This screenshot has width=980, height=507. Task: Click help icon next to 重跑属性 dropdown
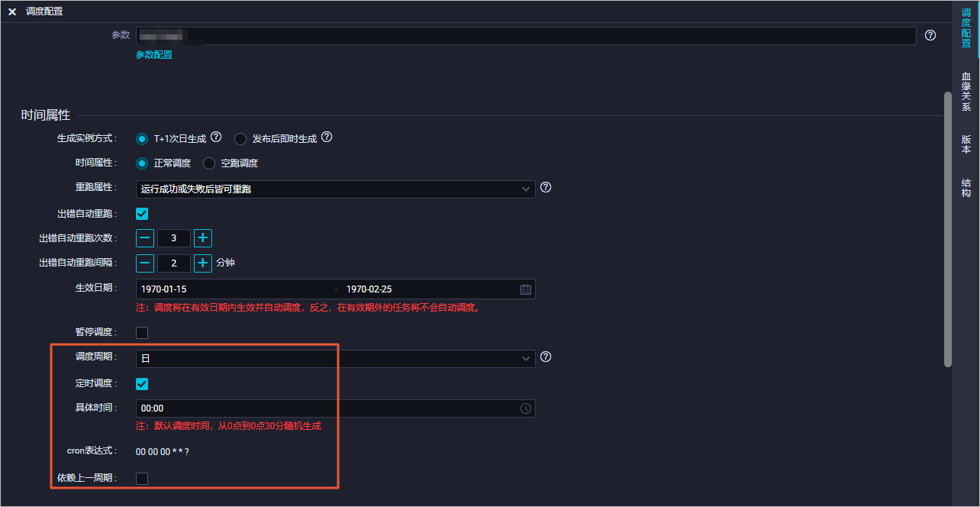[546, 188]
